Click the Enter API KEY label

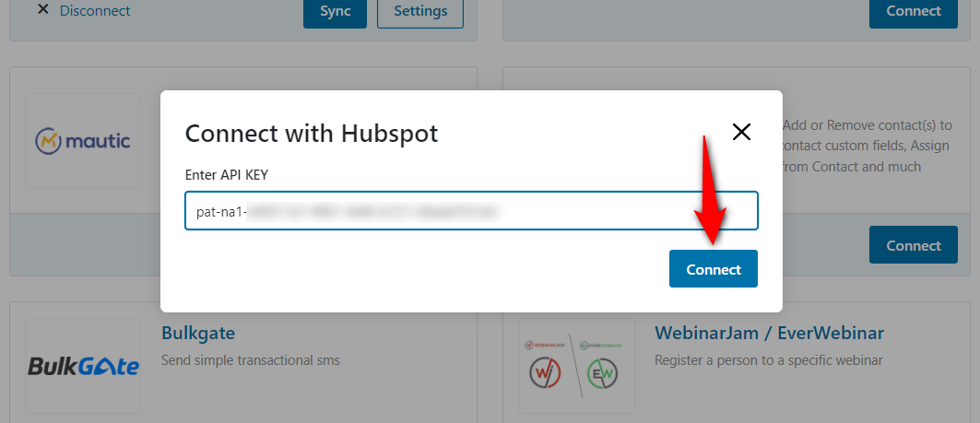[227, 175]
